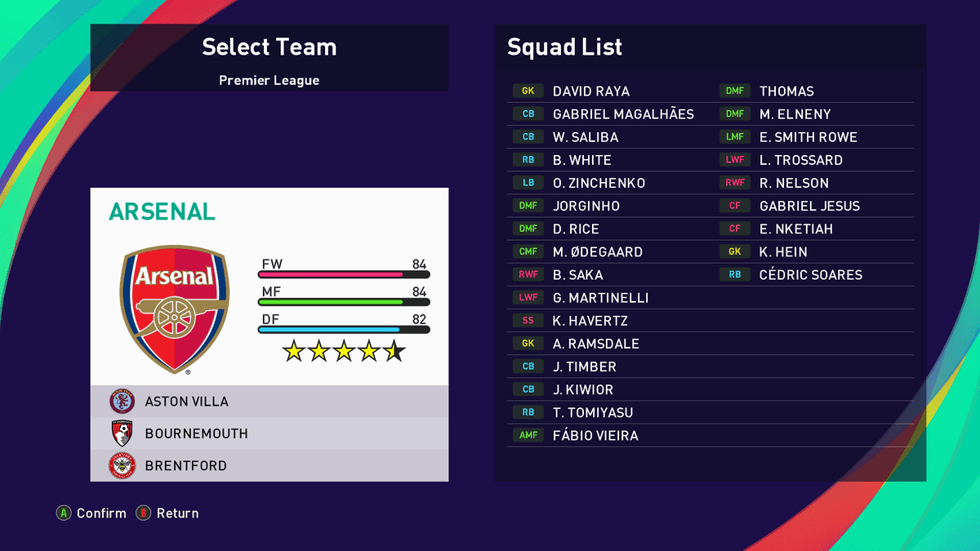This screenshot has height=551, width=980.
Task: Click the AMF badge beside Fábio Vieira
Action: click(528, 435)
